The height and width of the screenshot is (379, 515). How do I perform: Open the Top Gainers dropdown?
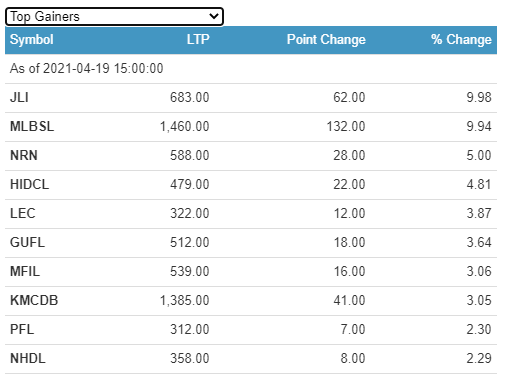pyautogui.click(x=114, y=16)
